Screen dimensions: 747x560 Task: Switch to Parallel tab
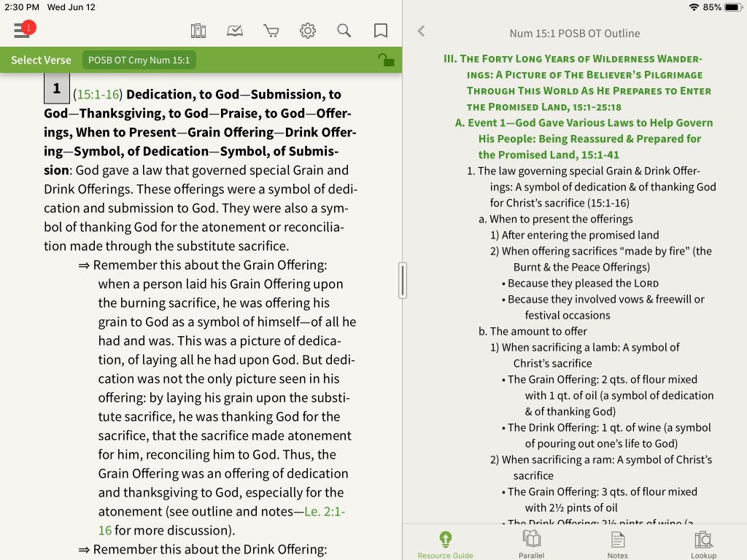coord(531,545)
